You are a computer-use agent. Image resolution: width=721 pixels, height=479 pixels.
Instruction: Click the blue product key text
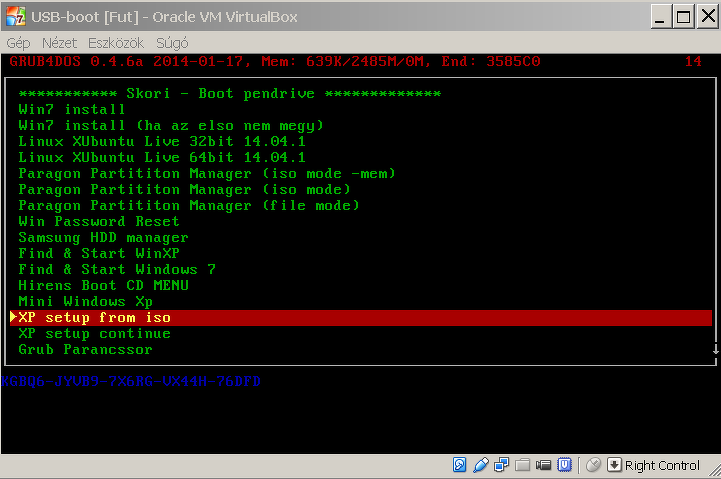[131, 382]
